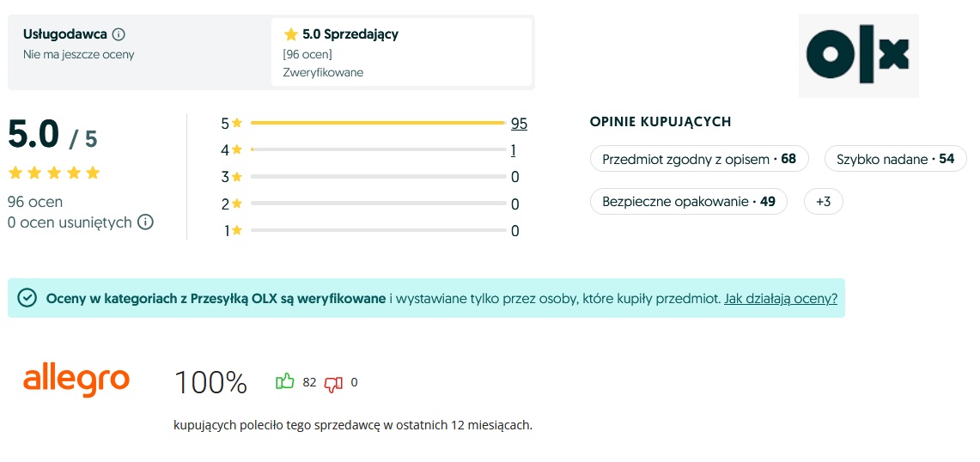This screenshot has height=462, width=980.
Task: Filter by Bezpieczne opakowanie tag
Action: coord(688,202)
